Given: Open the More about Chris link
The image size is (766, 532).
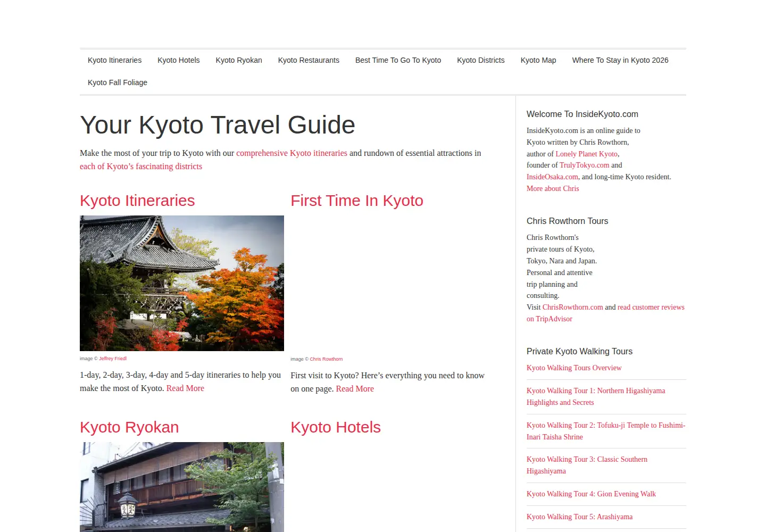Looking at the screenshot, I should point(553,188).
